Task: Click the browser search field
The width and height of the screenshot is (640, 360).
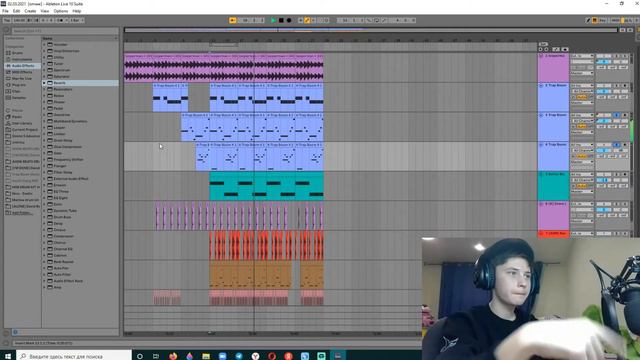Action: pos(64,31)
